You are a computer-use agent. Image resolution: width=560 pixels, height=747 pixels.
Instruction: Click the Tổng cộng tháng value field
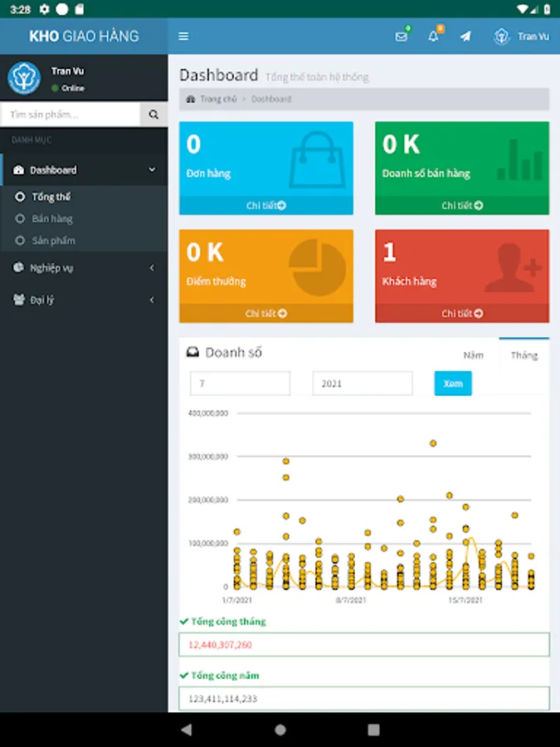[364, 645]
